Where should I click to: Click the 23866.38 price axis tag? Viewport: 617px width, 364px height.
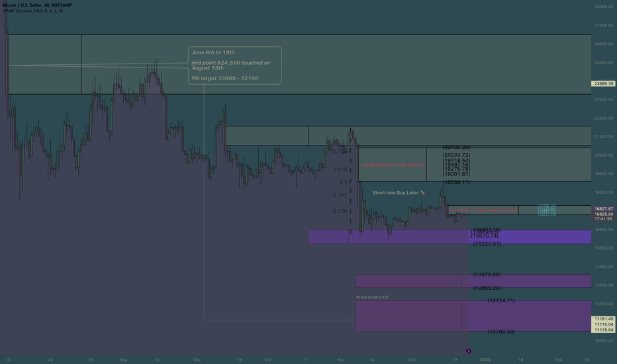coord(603,83)
